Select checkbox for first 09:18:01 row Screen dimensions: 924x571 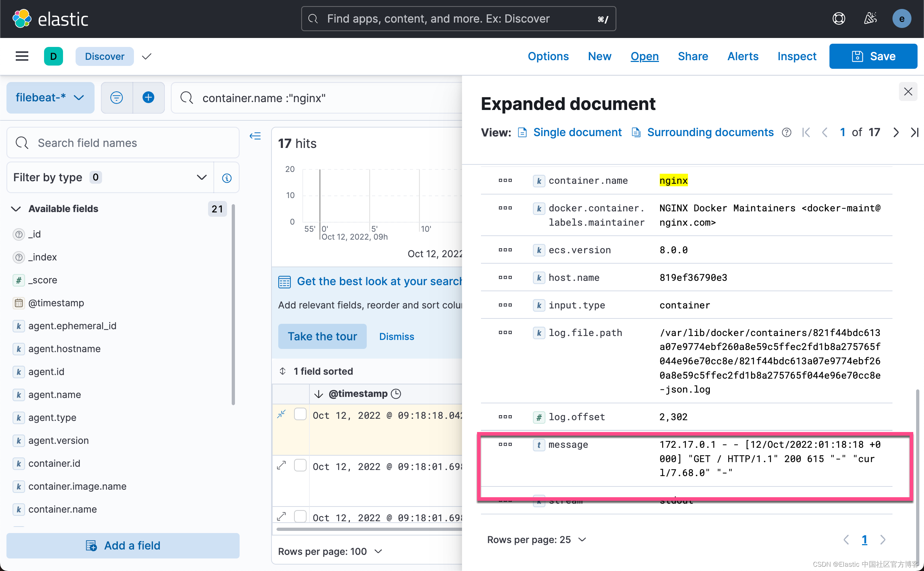point(300,466)
